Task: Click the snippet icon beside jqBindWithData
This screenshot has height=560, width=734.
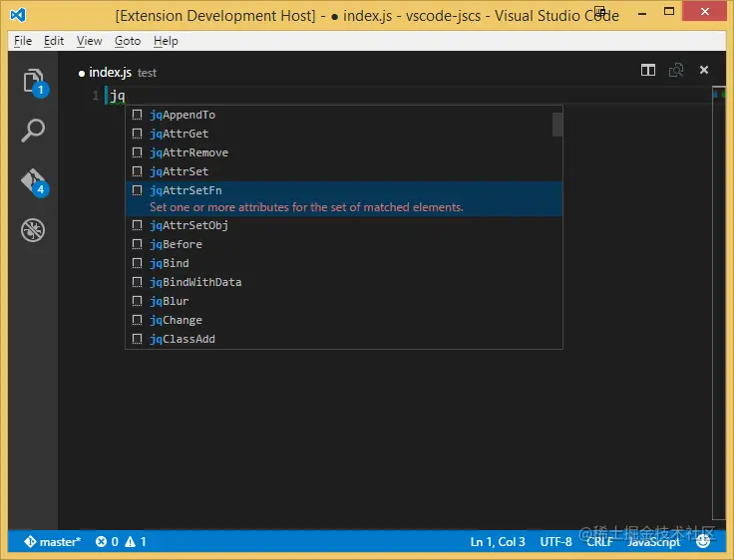Action: pos(137,282)
